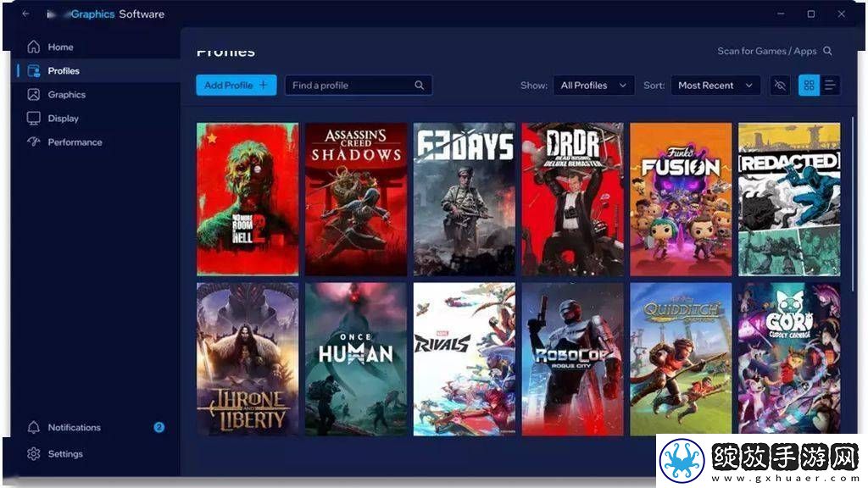Open the DRDR Dead Rising profile
The height and width of the screenshot is (488, 868).
coord(572,199)
